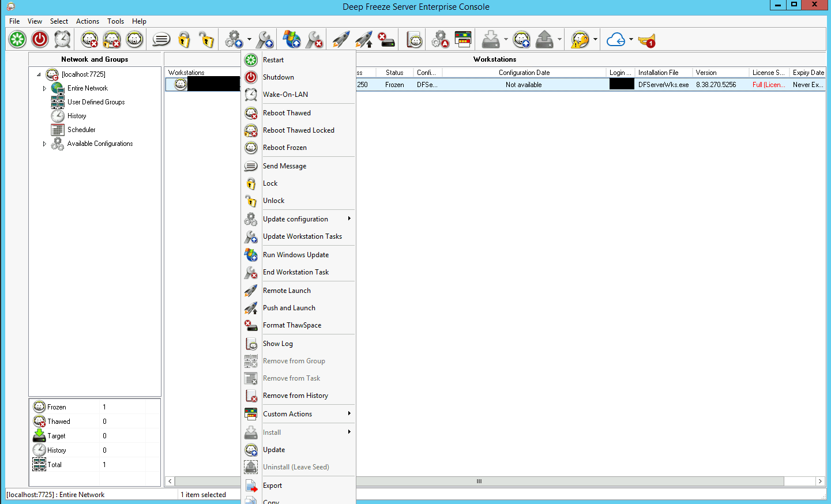Click the Show Log notebook toolbar icon

pos(414,39)
